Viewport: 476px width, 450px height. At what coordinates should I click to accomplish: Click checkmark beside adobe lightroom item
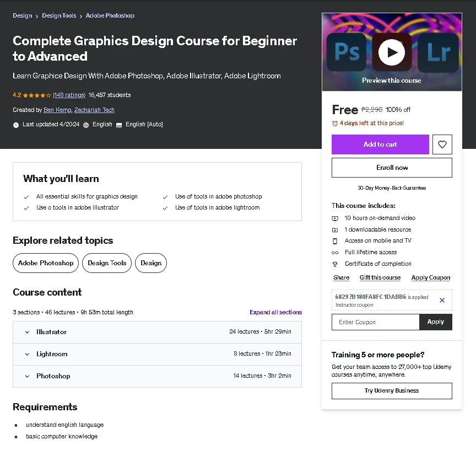point(165,208)
